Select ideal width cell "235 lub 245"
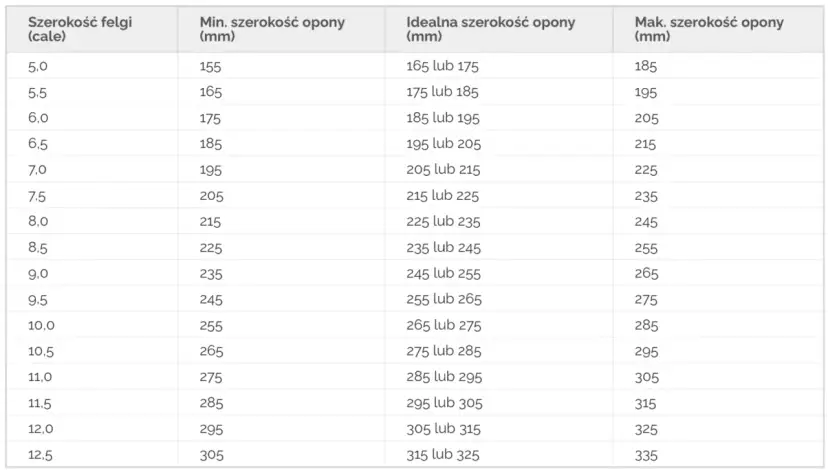 (443, 247)
